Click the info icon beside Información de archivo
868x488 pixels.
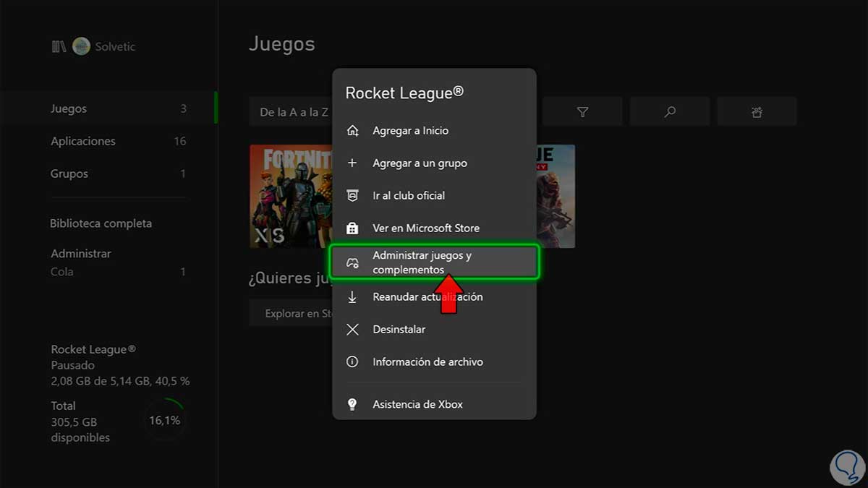click(x=352, y=362)
